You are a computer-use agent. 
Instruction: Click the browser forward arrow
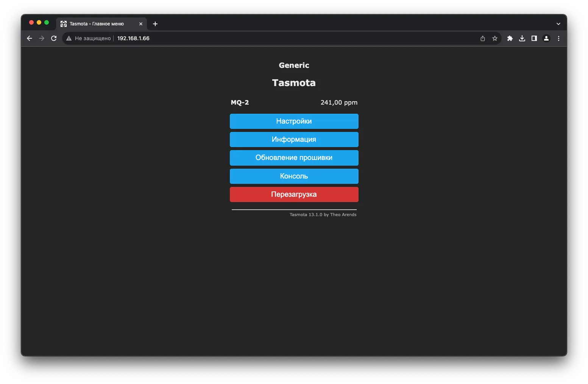click(42, 38)
